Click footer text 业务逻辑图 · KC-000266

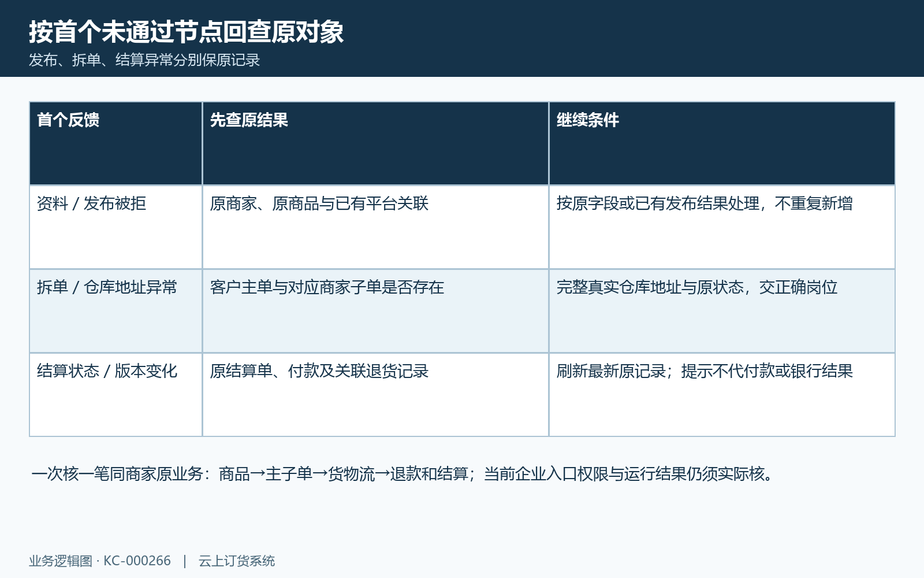click(x=100, y=561)
